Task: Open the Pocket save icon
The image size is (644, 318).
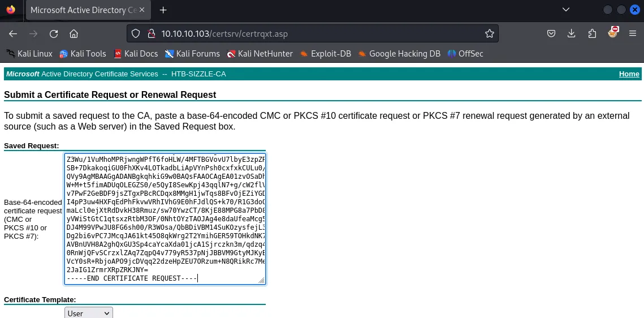Action: [x=551, y=34]
